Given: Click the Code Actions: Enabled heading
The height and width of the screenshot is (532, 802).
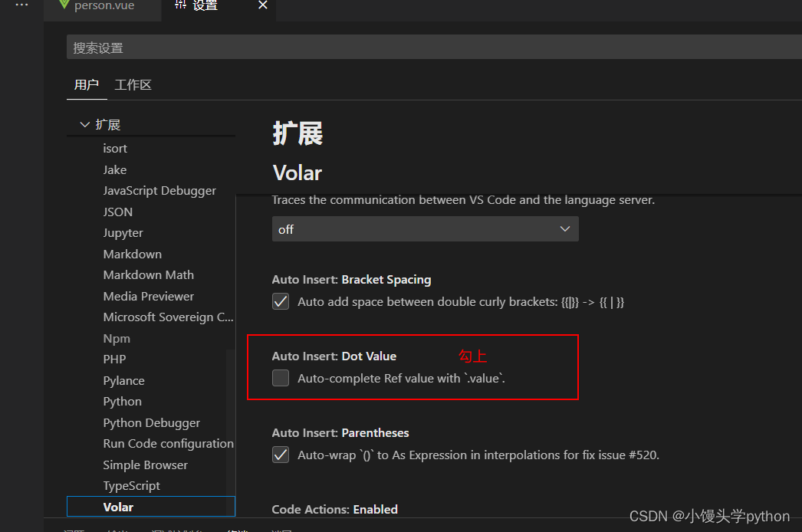Looking at the screenshot, I should point(334,510).
